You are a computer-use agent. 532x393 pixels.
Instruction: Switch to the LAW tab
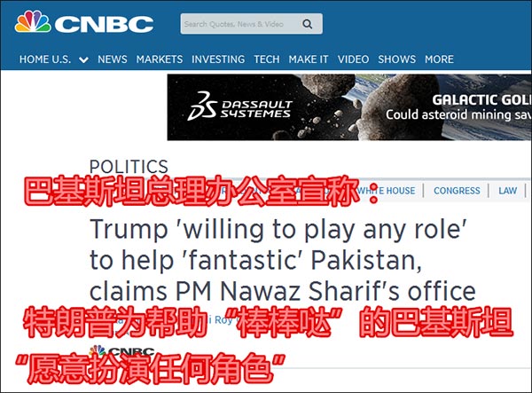click(507, 191)
